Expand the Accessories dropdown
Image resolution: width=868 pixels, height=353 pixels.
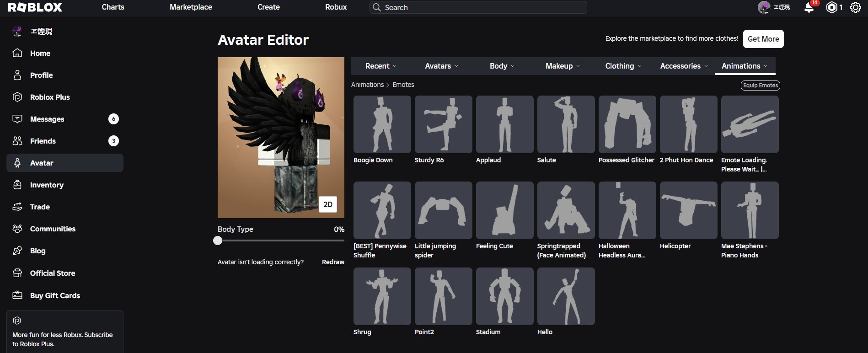(x=684, y=66)
